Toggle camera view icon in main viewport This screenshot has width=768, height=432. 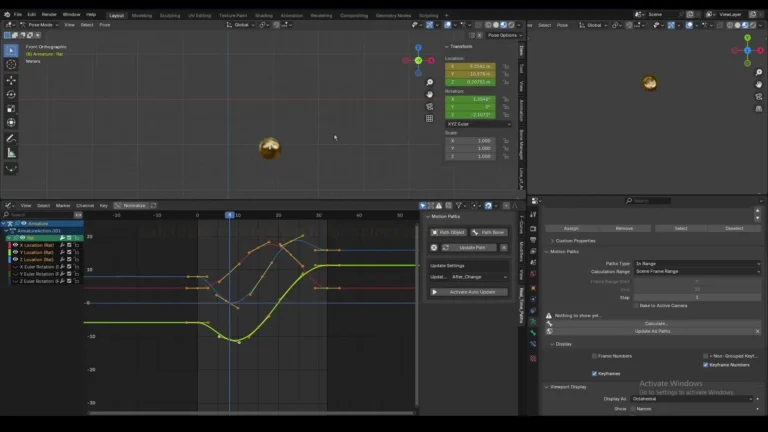430,106
